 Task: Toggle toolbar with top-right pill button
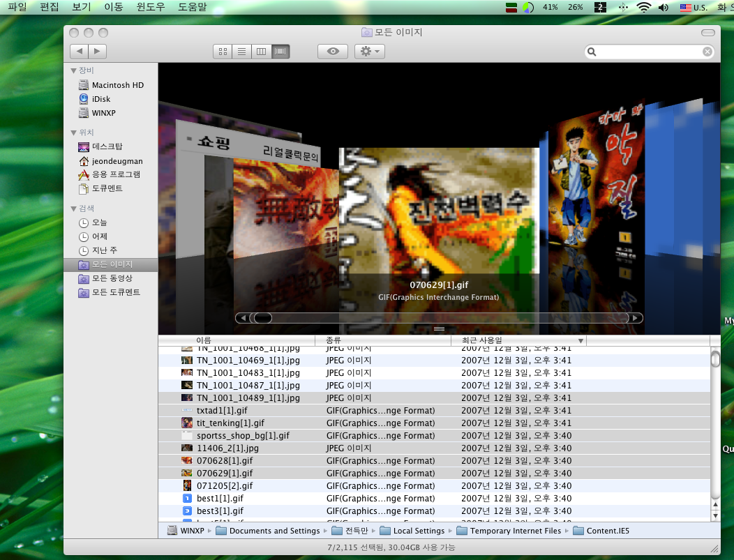pos(707,33)
